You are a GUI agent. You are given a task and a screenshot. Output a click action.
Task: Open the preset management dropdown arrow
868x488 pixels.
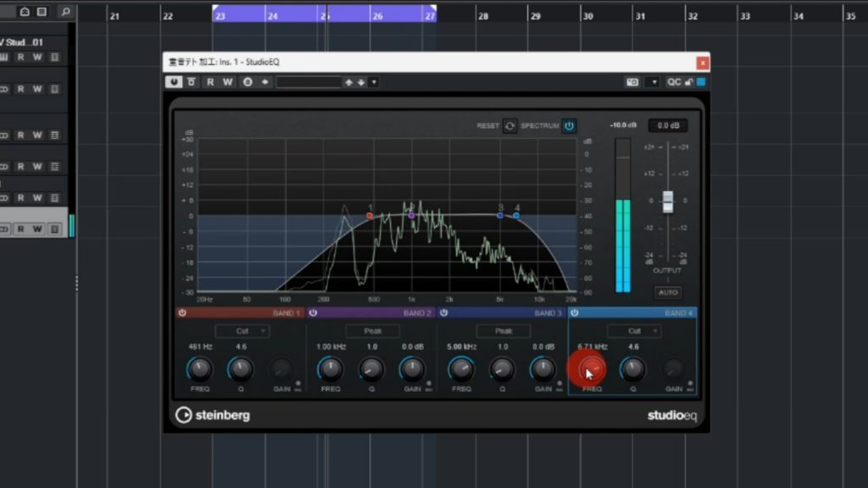click(x=374, y=82)
